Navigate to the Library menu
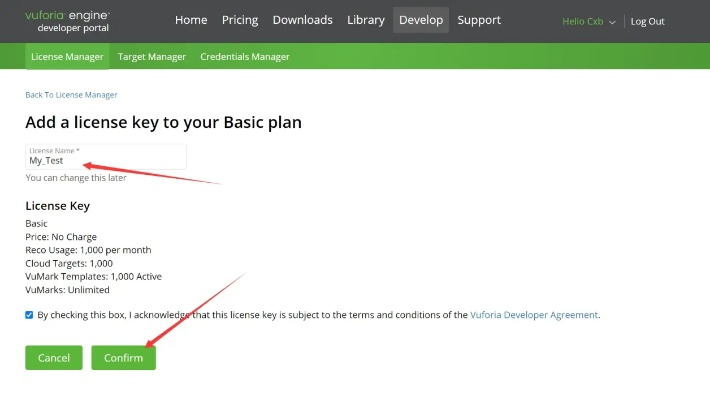 click(x=365, y=20)
